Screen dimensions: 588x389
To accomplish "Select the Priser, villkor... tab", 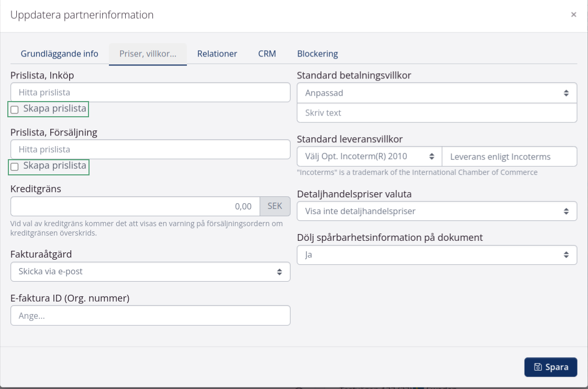I will point(148,53).
